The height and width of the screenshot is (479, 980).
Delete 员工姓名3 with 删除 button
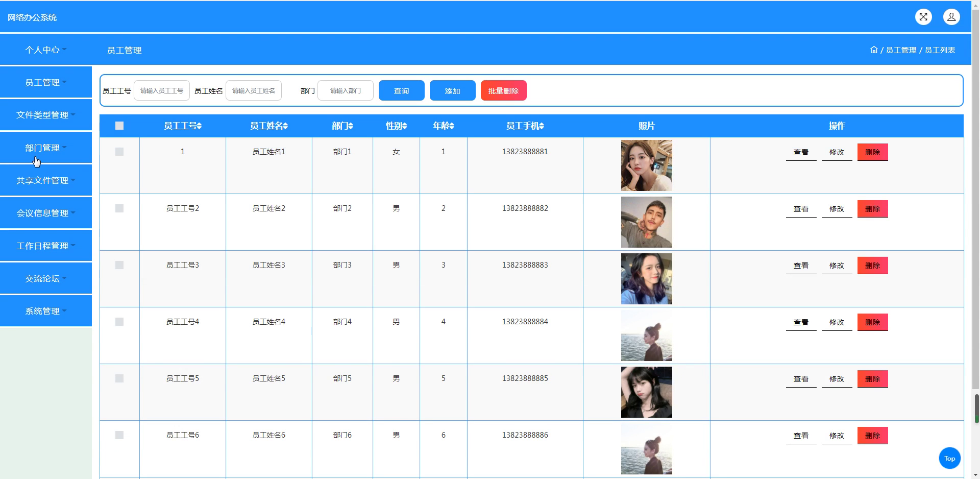click(873, 266)
